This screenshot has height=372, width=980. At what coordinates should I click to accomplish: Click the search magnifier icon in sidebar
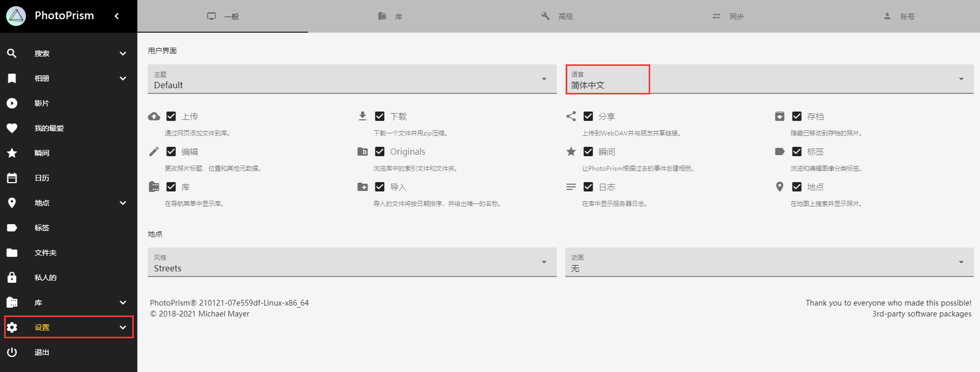(x=12, y=53)
